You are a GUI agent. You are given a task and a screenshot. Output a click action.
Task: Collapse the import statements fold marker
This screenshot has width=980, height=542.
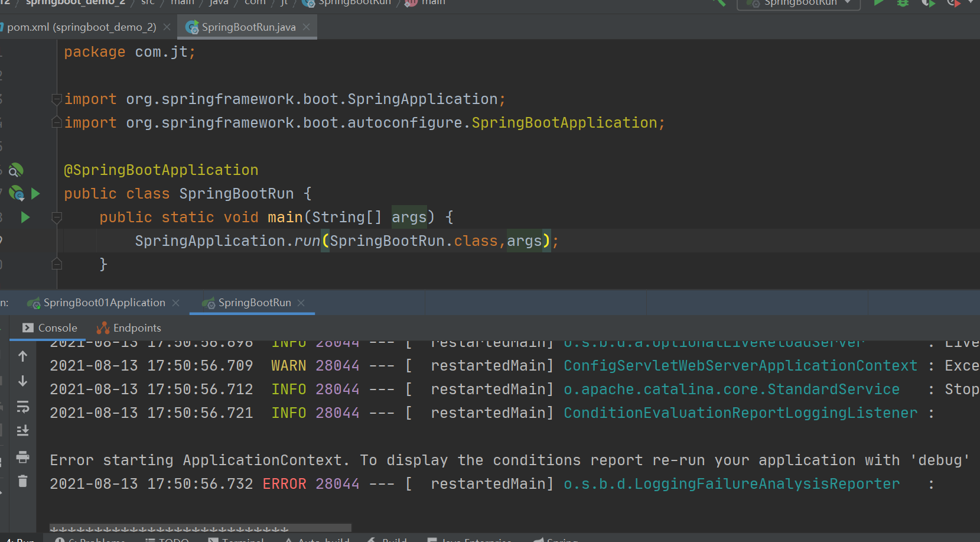(57, 99)
